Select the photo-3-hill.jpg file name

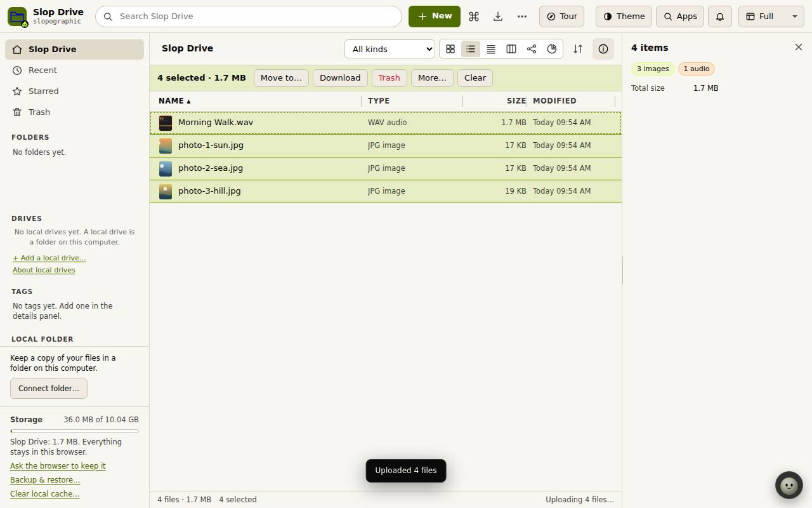tap(209, 191)
